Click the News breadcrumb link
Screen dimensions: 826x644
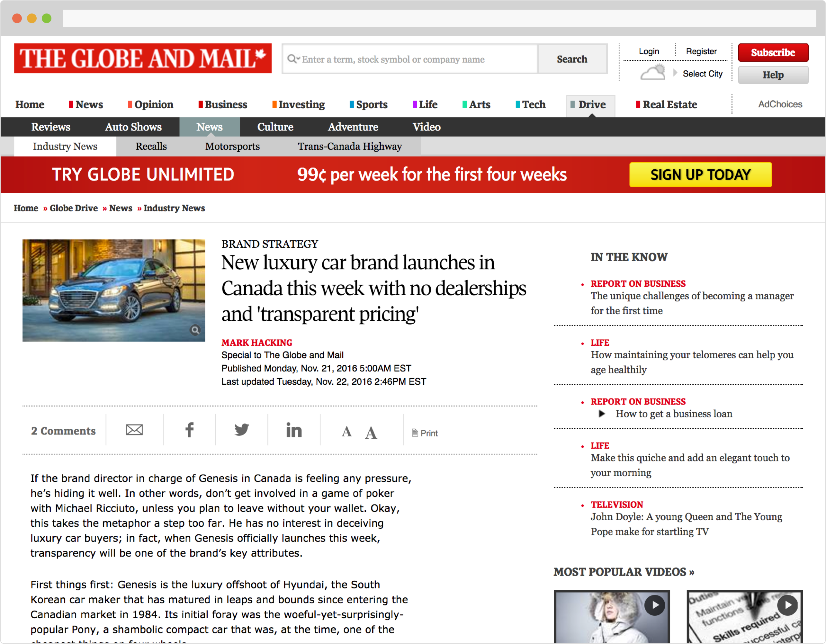121,208
